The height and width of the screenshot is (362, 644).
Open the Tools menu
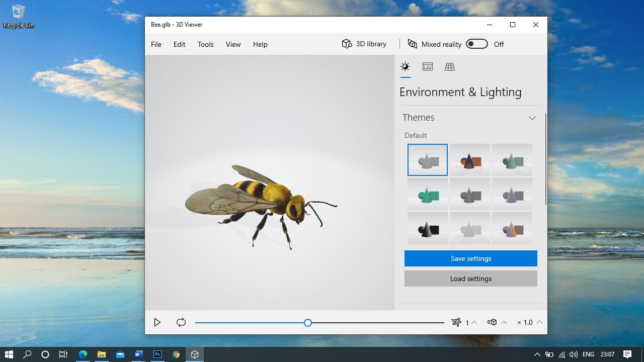205,44
